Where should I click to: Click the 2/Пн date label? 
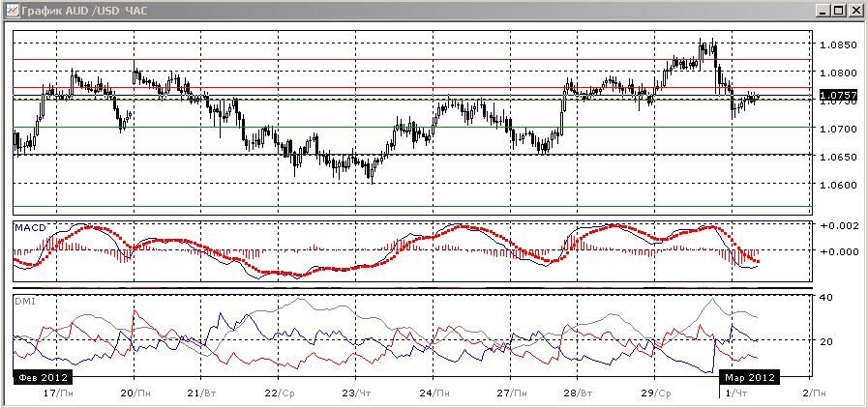813,393
